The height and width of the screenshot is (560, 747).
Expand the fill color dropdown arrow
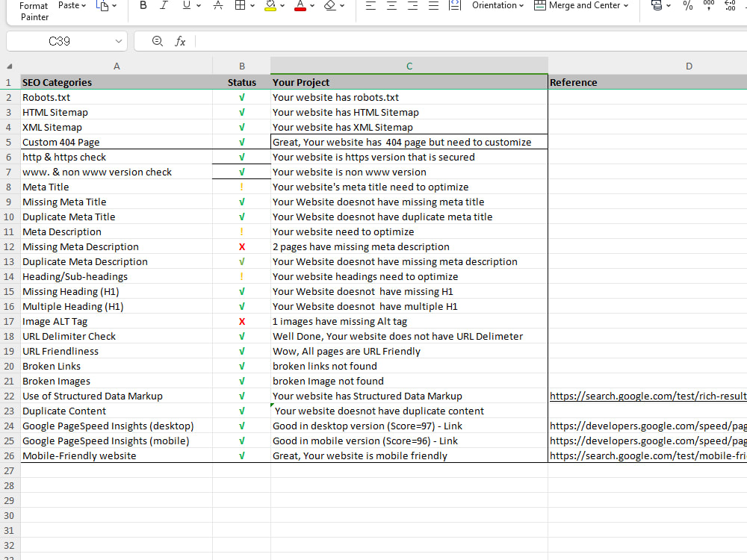tap(282, 6)
